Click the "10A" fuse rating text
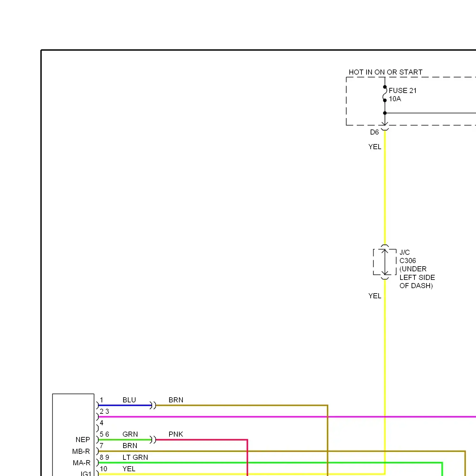 [395, 99]
